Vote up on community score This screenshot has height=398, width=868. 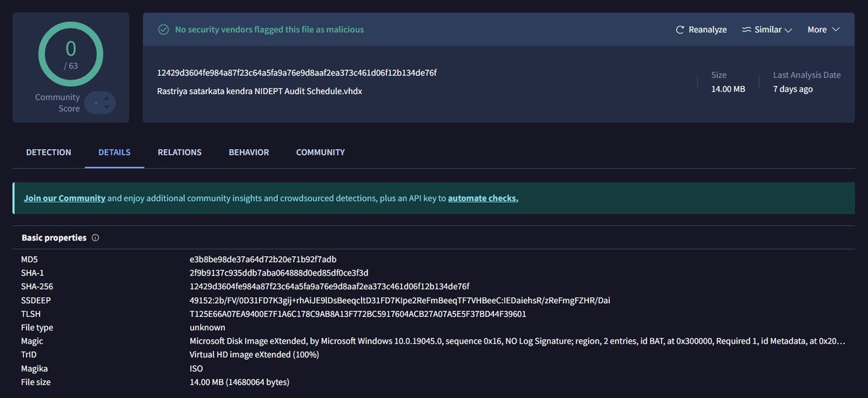(x=107, y=98)
